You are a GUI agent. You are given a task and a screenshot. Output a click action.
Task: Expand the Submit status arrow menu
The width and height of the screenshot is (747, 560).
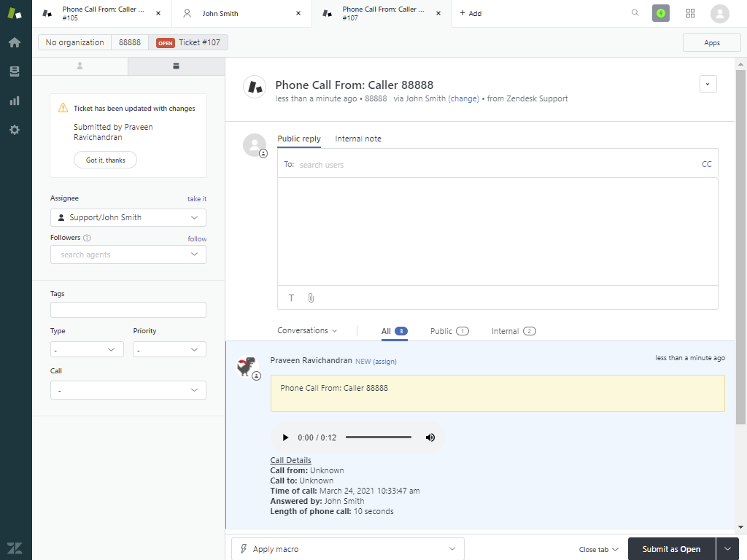[727, 549]
